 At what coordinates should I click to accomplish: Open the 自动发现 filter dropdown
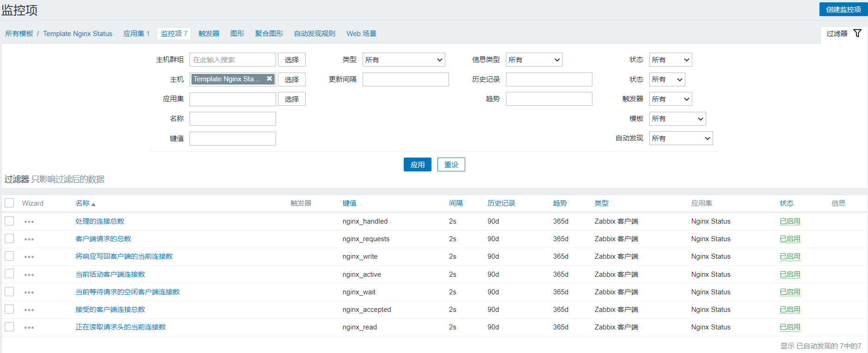681,138
